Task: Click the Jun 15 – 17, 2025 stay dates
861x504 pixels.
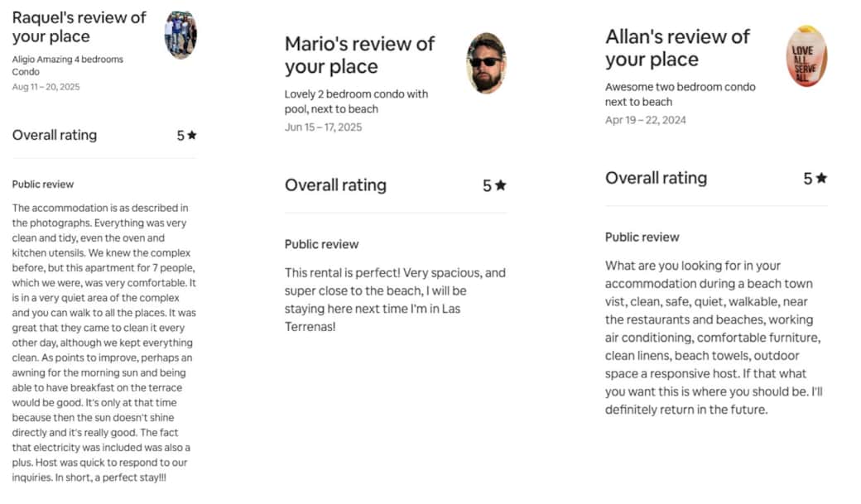Action: point(323,127)
